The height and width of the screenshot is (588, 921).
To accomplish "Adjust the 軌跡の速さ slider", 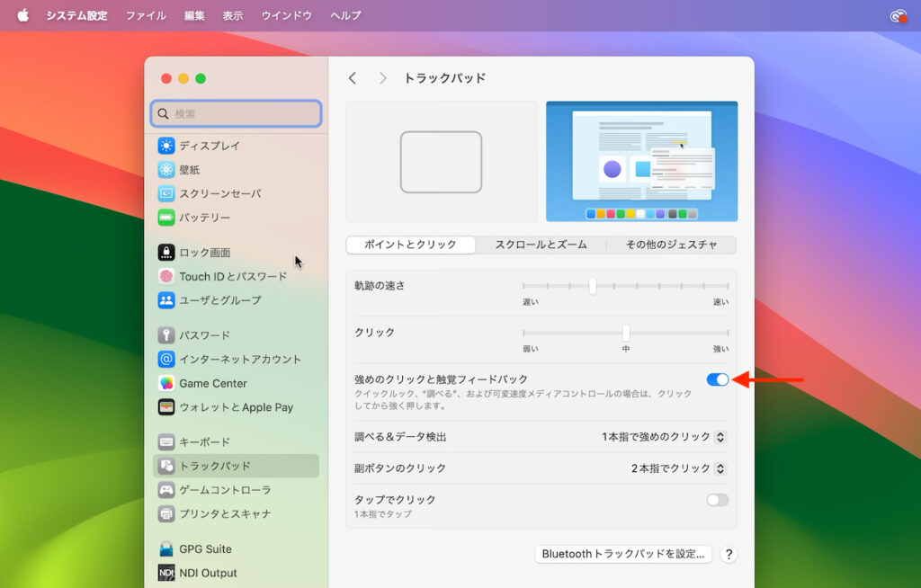I will click(592, 286).
